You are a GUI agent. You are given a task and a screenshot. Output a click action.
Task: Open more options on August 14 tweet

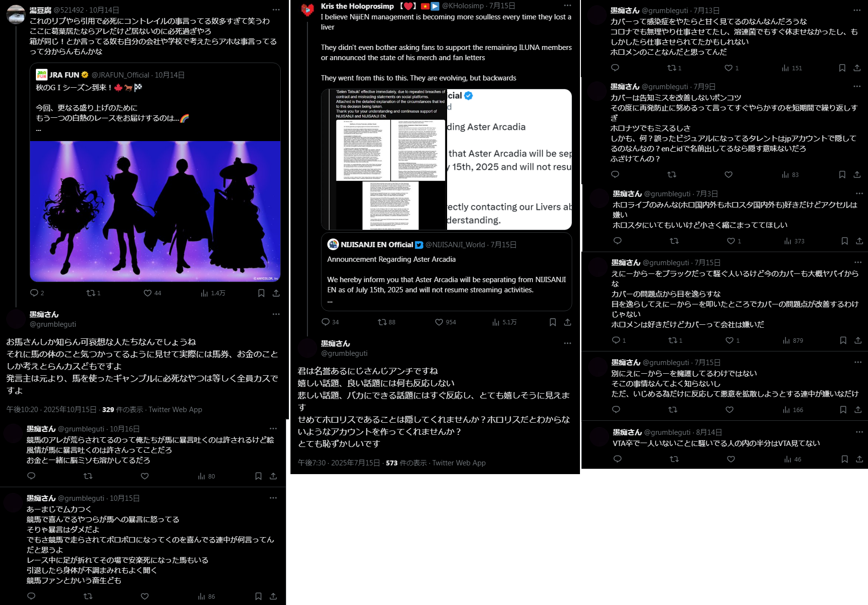pyautogui.click(x=859, y=432)
